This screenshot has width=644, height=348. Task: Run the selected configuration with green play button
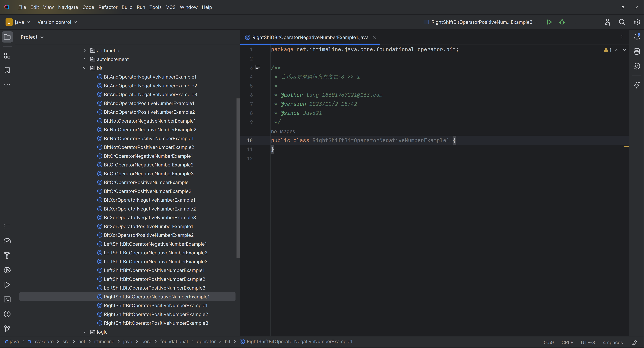(x=549, y=22)
